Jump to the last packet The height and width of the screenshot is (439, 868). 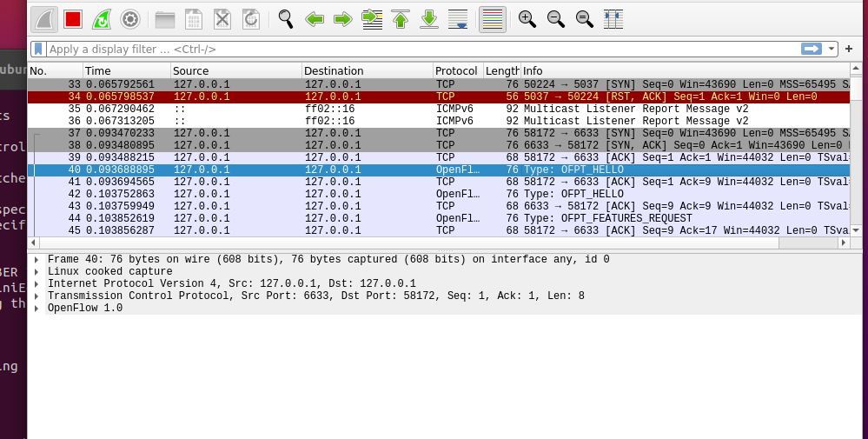pos(429,19)
